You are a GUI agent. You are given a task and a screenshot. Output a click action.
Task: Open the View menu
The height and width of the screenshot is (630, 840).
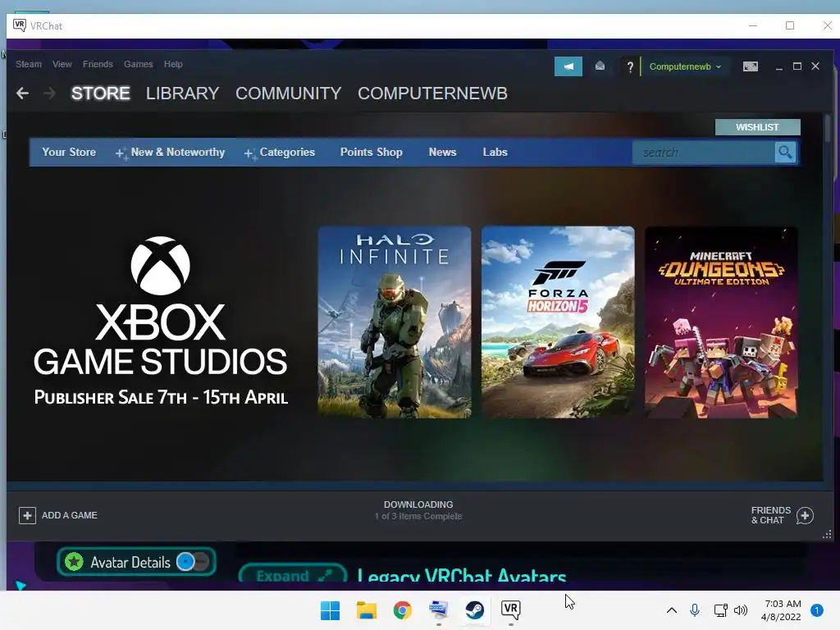(62, 64)
